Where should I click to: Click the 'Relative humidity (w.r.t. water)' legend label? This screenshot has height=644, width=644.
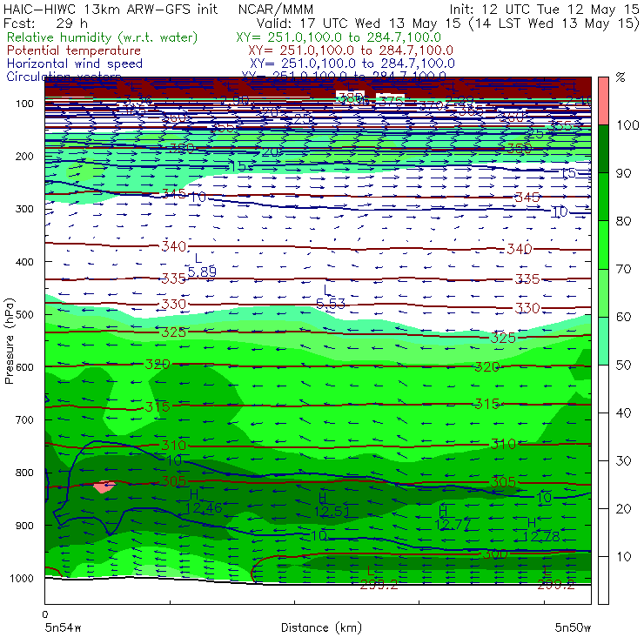point(103,37)
